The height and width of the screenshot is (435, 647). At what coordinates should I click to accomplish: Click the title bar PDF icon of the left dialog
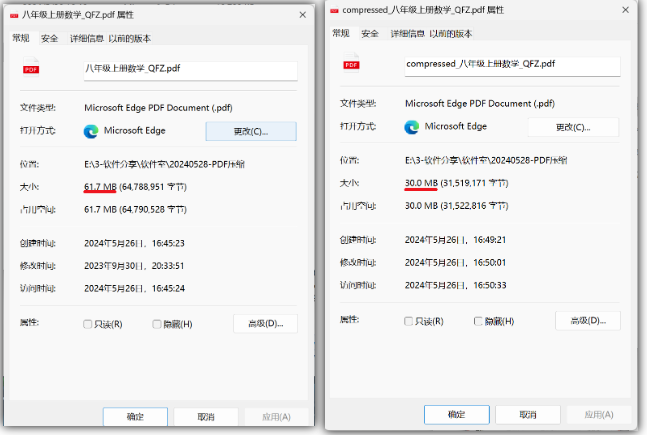coord(13,16)
